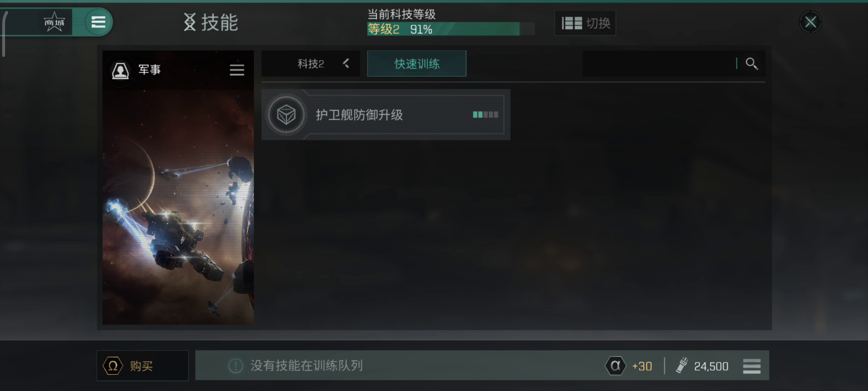Click the 当前科技等级 progress bar

point(451,29)
